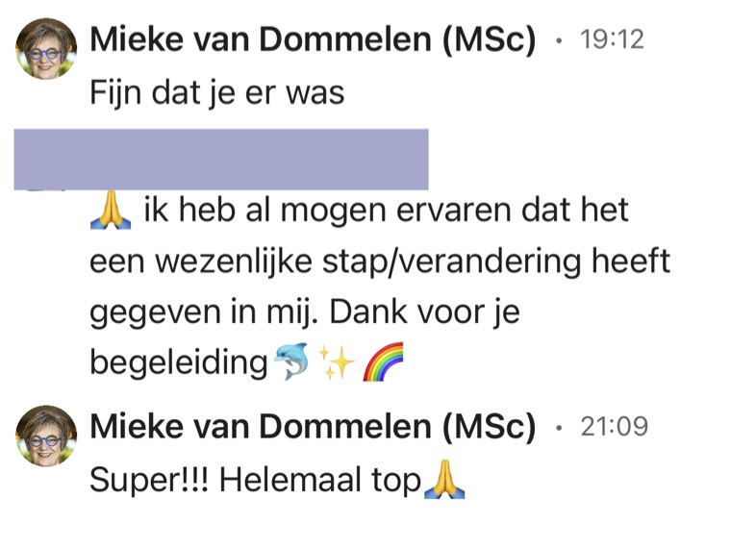Click the word "begeleiding"
The image size is (756, 549).
(177, 362)
